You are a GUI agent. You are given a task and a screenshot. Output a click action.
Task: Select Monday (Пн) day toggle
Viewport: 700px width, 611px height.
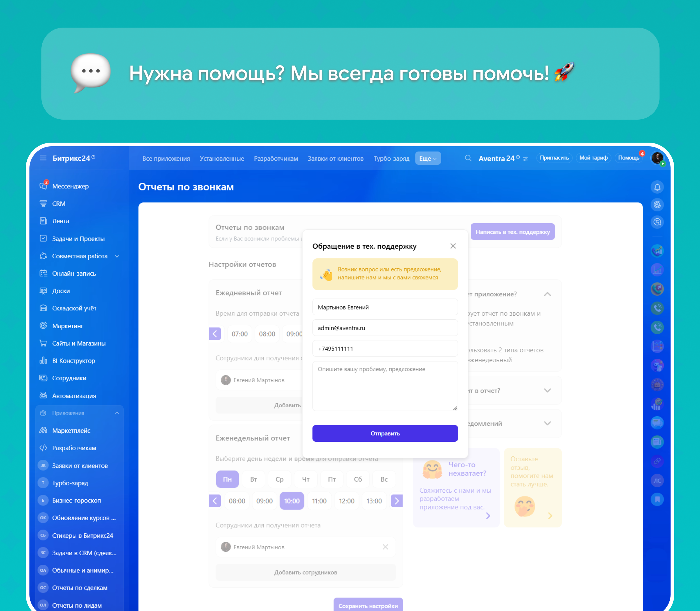227,479
